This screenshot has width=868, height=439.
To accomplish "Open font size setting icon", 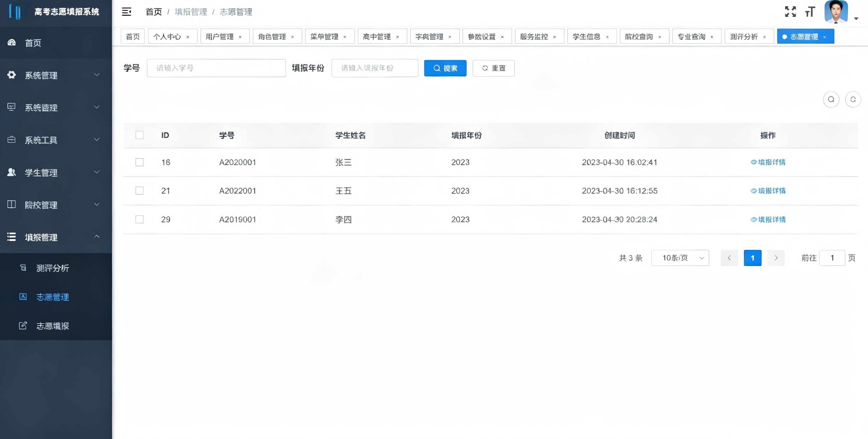I will (810, 12).
